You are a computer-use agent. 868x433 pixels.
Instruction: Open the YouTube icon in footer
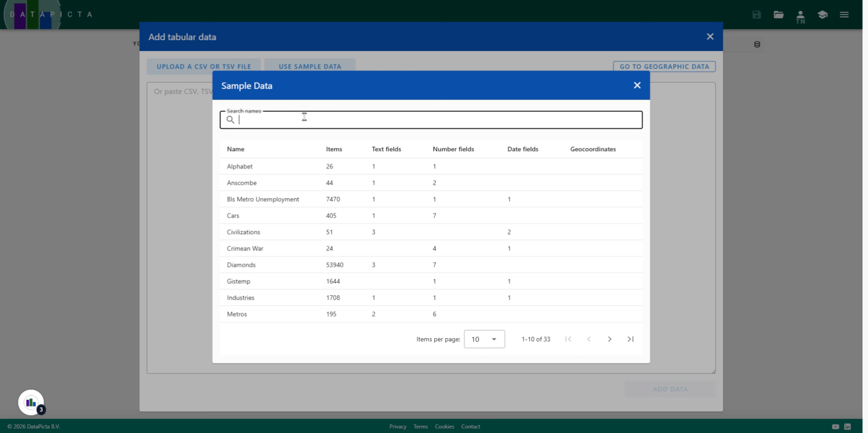tap(835, 427)
